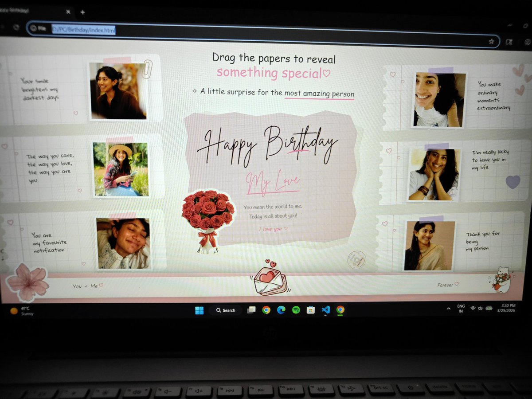Click photo beside 'Your smile brightens' note
This screenshot has height=399, width=532.
pyautogui.click(x=118, y=90)
